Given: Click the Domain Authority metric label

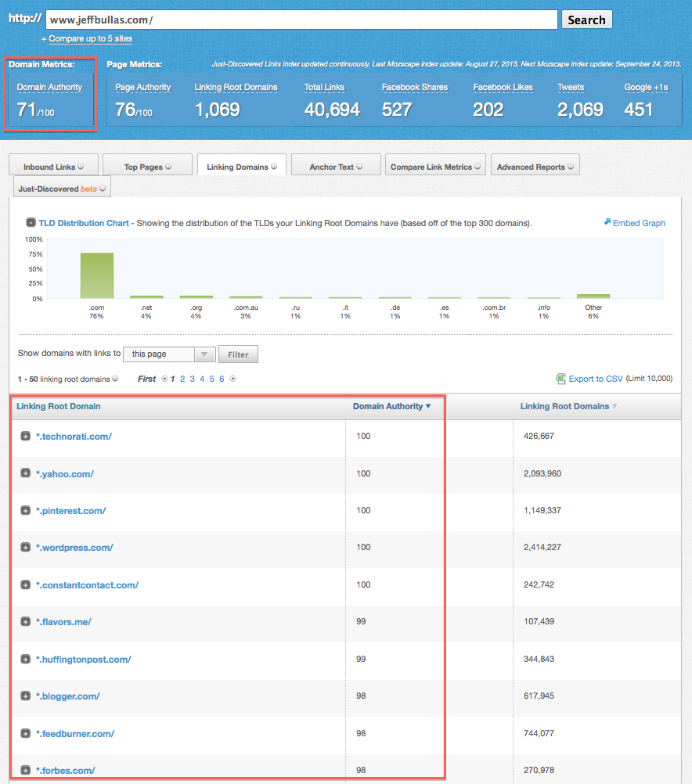Looking at the screenshot, I should [49, 87].
